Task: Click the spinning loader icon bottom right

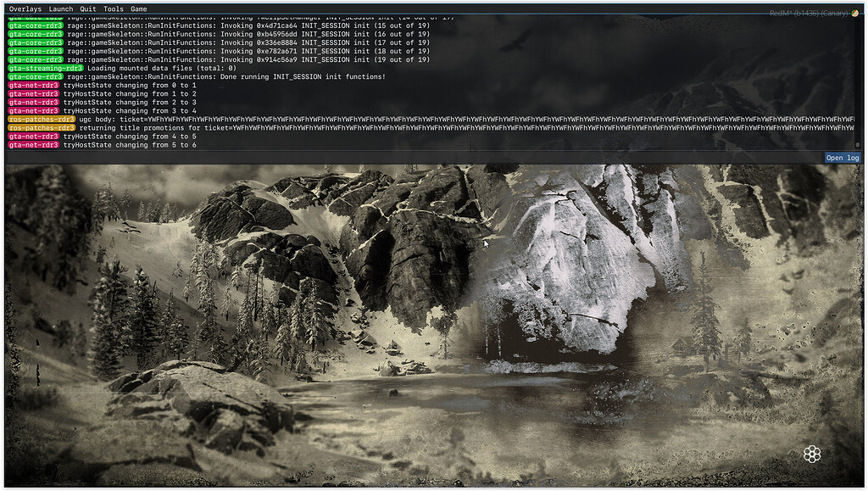Action: [812, 455]
